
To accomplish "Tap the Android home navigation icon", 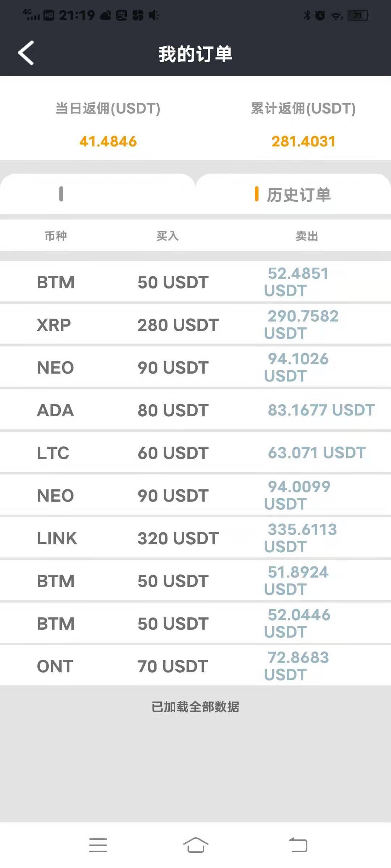I will [195, 845].
